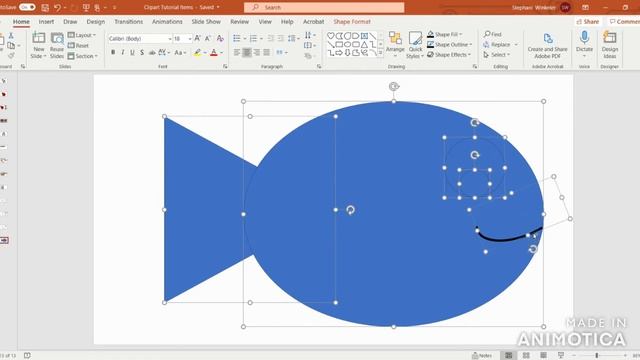Click the Share button
Screen dimensions: 640x360
tap(588, 22)
